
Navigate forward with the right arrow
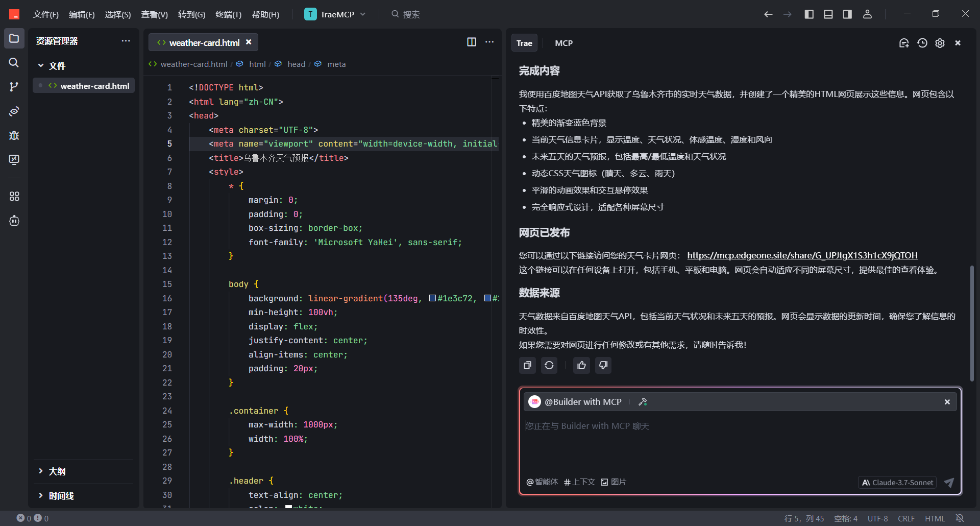pyautogui.click(x=788, y=14)
